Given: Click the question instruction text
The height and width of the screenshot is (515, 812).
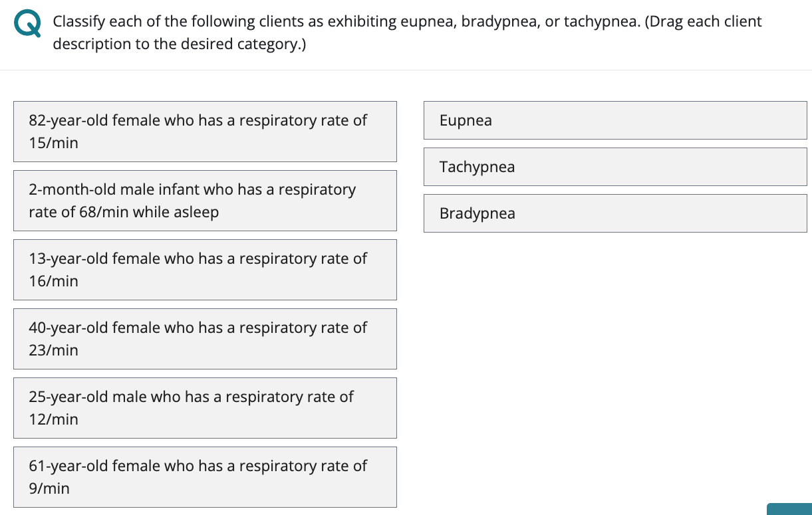Looking at the screenshot, I should [x=407, y=33].
